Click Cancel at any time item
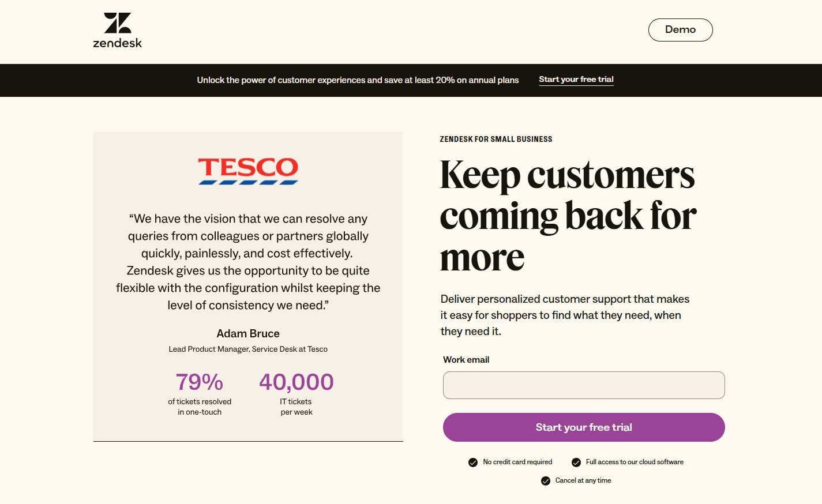822x504 pixels. [x=576, y=480]
